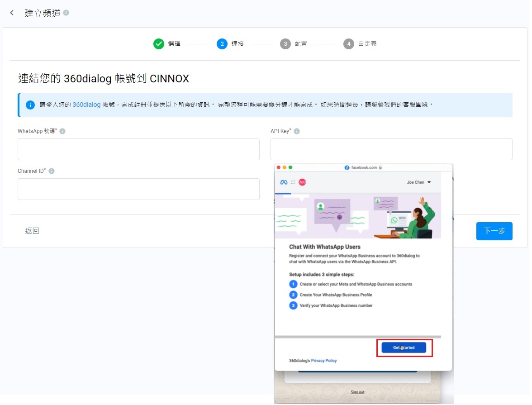Click the Facebook favicon in popup address bar
This screenshot has width=532, height=405.
coord(347,168)
